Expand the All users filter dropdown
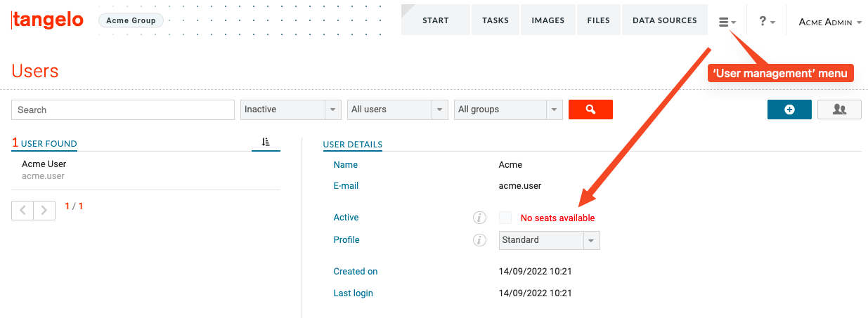 click(x=398, y=110)
